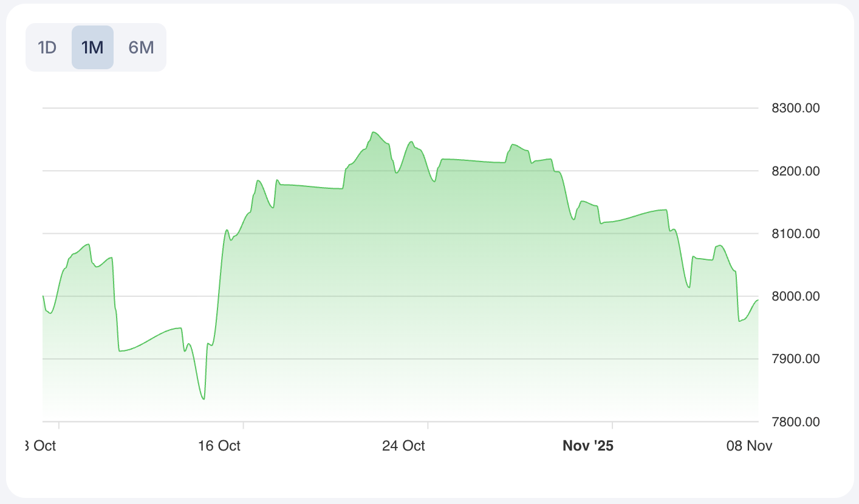Click the Nov '25 date label
Viewport: 859px width, 504px height.
588,446
